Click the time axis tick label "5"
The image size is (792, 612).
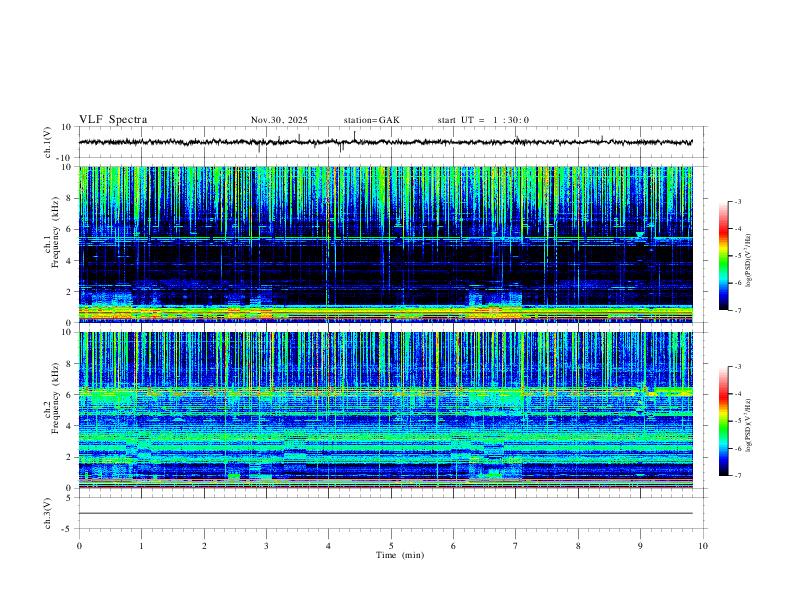(x=391, y=546)
